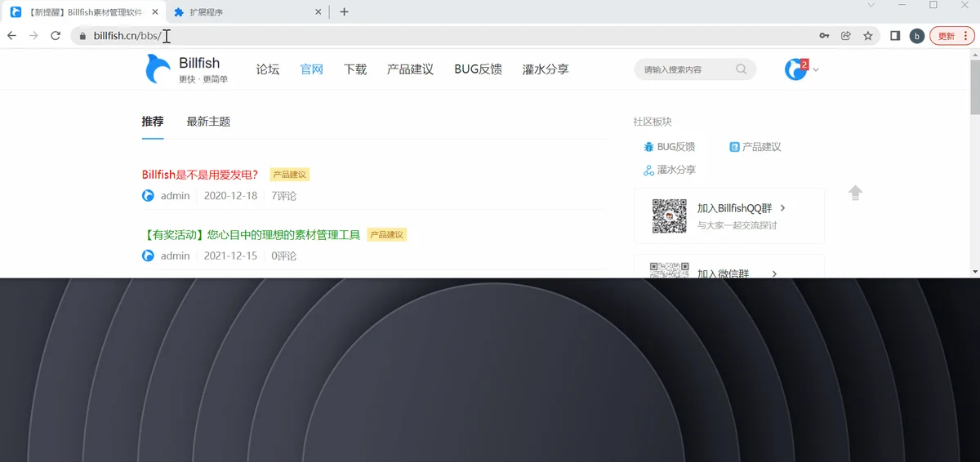Click the 加入BillfishQQ群 text

(x=734, y=208)
